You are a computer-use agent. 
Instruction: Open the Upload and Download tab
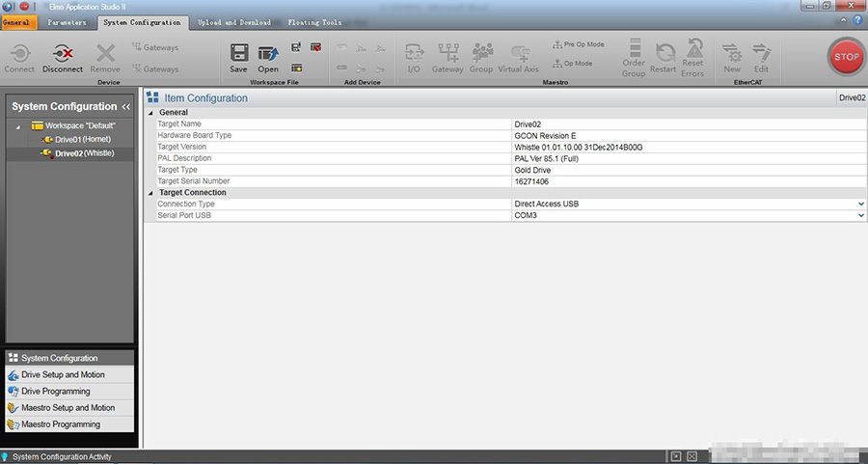click(x=234, y=22)
